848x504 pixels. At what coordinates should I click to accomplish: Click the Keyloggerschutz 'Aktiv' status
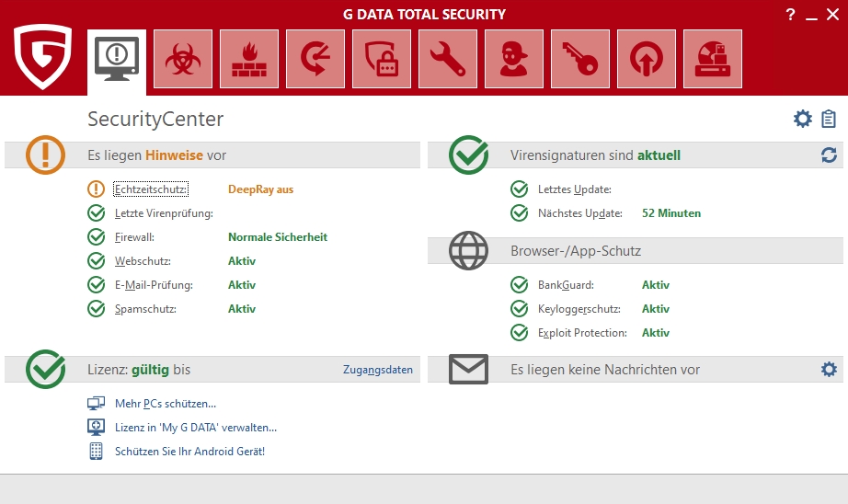click(656, 309)
